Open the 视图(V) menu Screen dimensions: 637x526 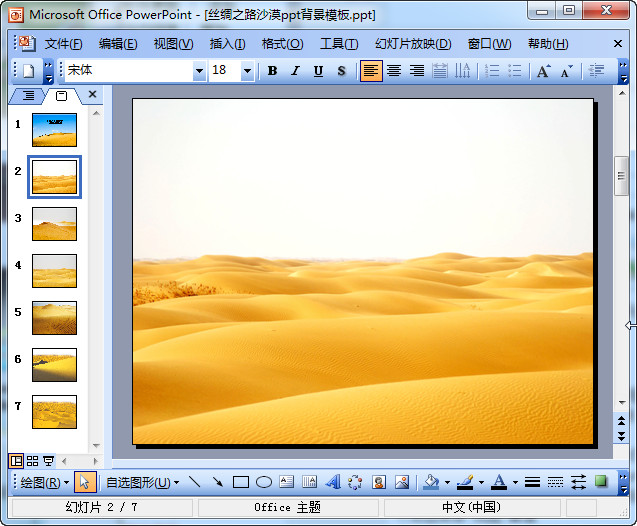(x=173, y=43)
